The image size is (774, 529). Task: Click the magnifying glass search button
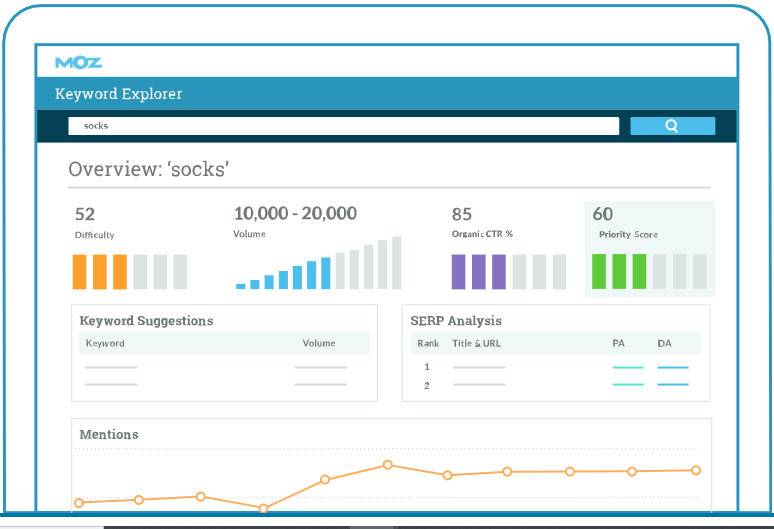672,126
